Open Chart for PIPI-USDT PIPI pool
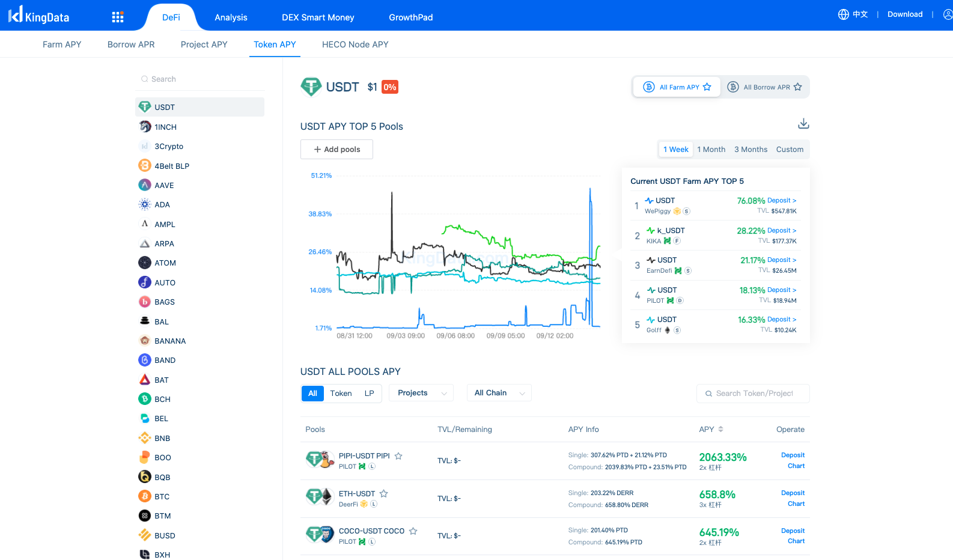Image resolution: width=953 pixels, height=560 pixels. (796, 466)
